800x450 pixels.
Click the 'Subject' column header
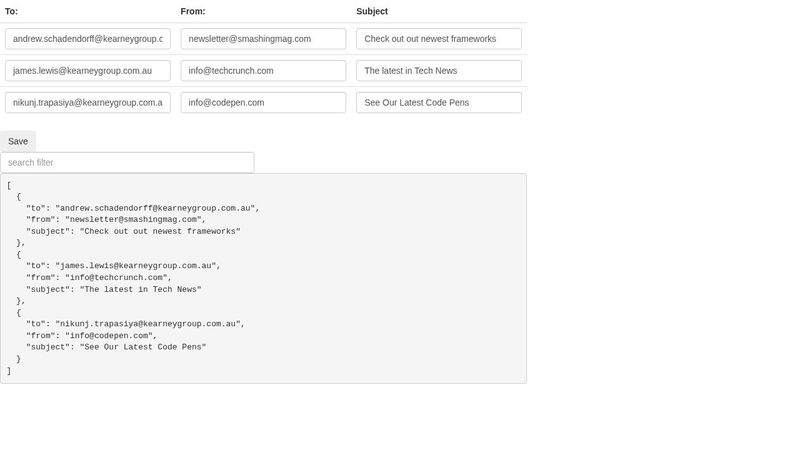click(372, 12)
